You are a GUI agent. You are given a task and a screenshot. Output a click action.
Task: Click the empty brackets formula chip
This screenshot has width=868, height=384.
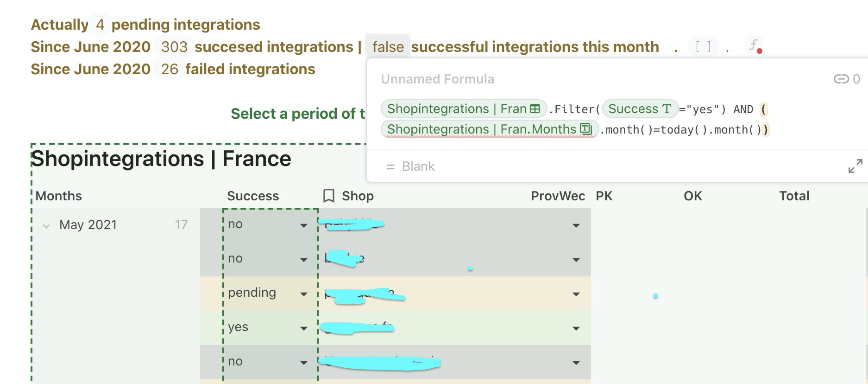(x=703, y=47)
